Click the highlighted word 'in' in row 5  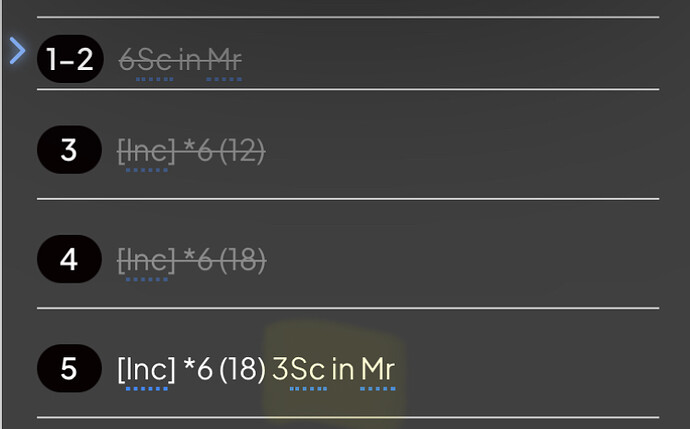pyautogui.click(x=343, y=369)
